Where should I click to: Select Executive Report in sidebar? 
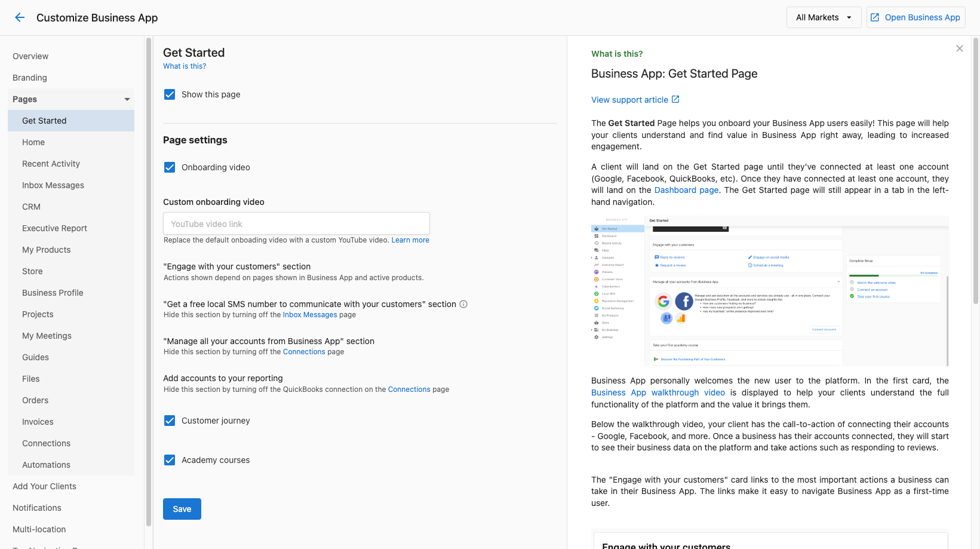pos(71,228)
